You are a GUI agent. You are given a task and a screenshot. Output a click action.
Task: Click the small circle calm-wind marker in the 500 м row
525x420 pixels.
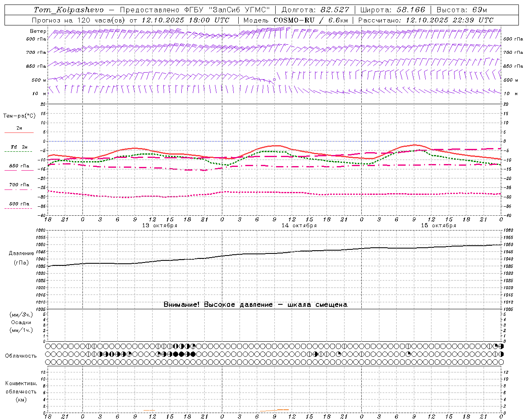click(274, 80)
